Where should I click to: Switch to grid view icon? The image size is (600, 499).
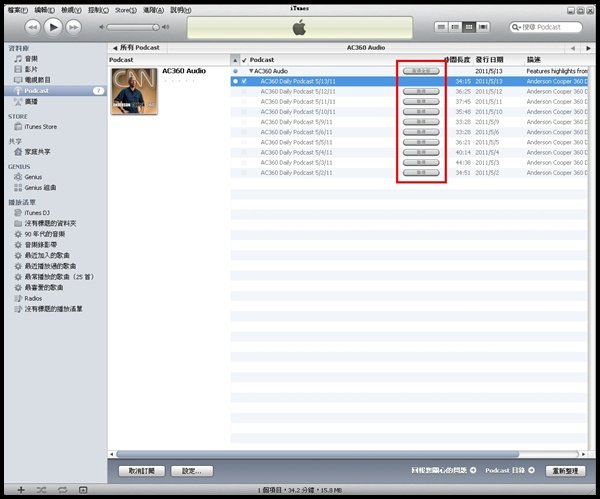(469, 27)
